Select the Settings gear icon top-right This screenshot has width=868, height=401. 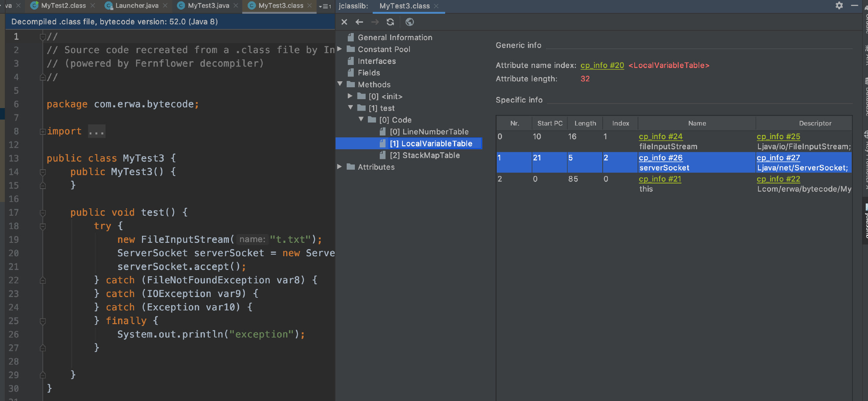click(x=839, y=6)
